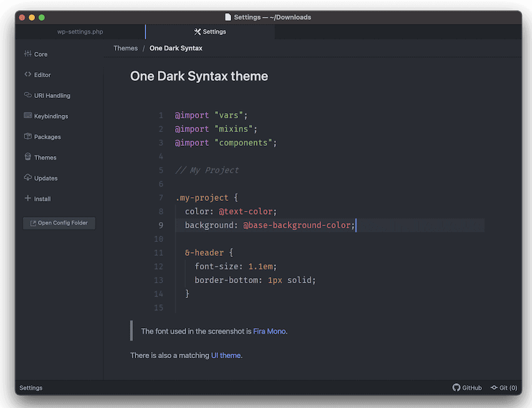
Task: Click the window title Settings — ~/Downloads
Action: pos(272,17)
